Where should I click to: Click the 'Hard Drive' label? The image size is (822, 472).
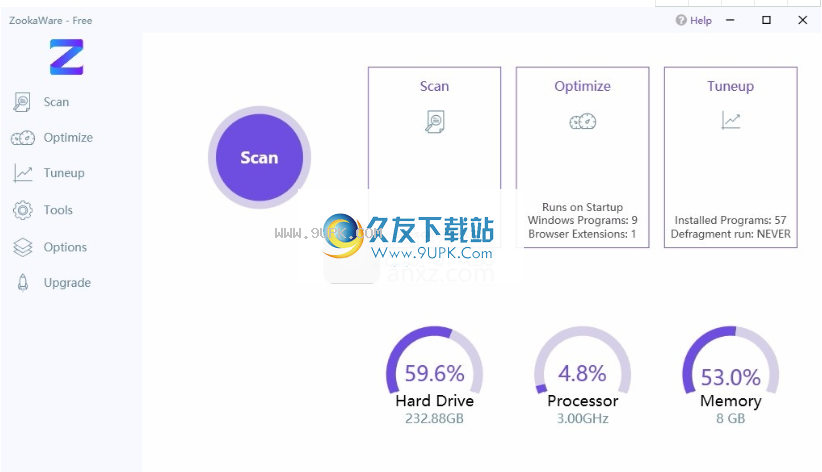[435, 401]
